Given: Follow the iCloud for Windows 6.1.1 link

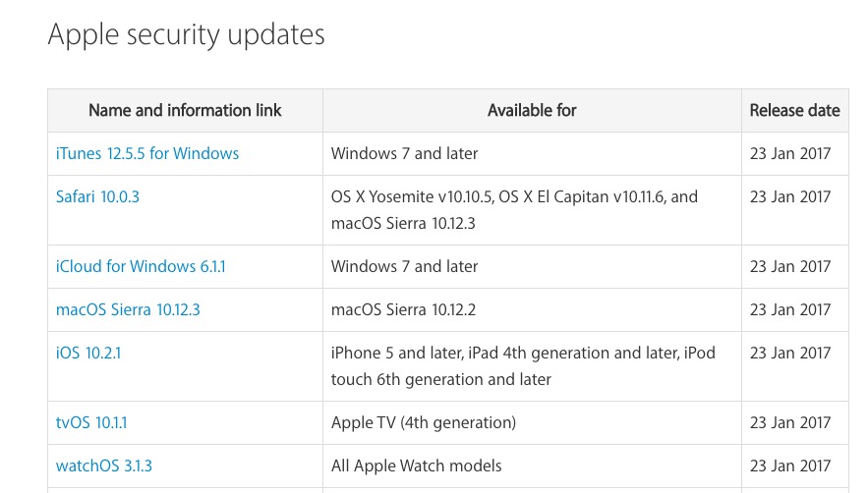Looking at the screenshot, I should [x=141, y=266].
